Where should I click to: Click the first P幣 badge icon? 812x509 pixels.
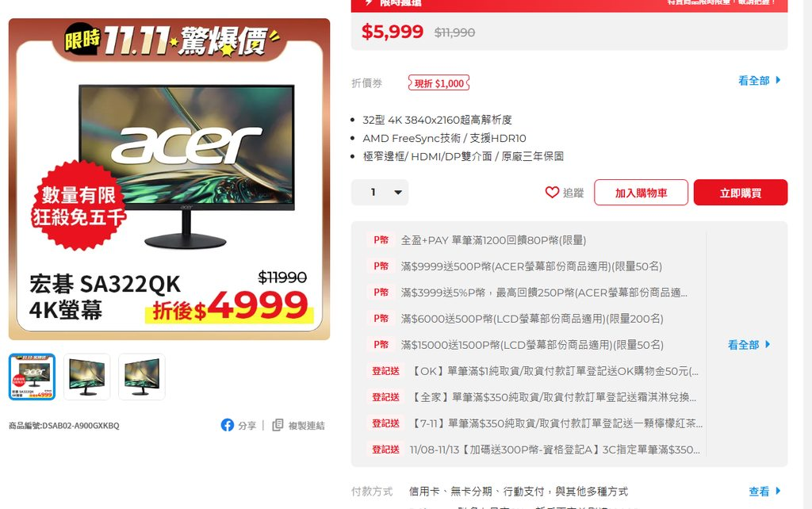click(381, 239)
